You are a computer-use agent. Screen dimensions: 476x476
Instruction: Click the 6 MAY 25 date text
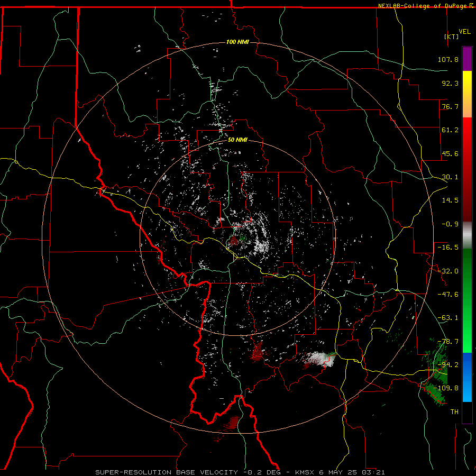[337, 472]
